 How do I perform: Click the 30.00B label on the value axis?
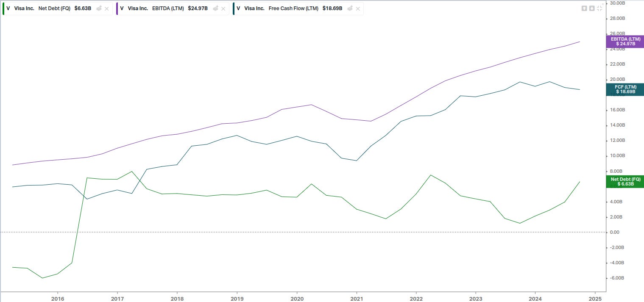[617, 3]
